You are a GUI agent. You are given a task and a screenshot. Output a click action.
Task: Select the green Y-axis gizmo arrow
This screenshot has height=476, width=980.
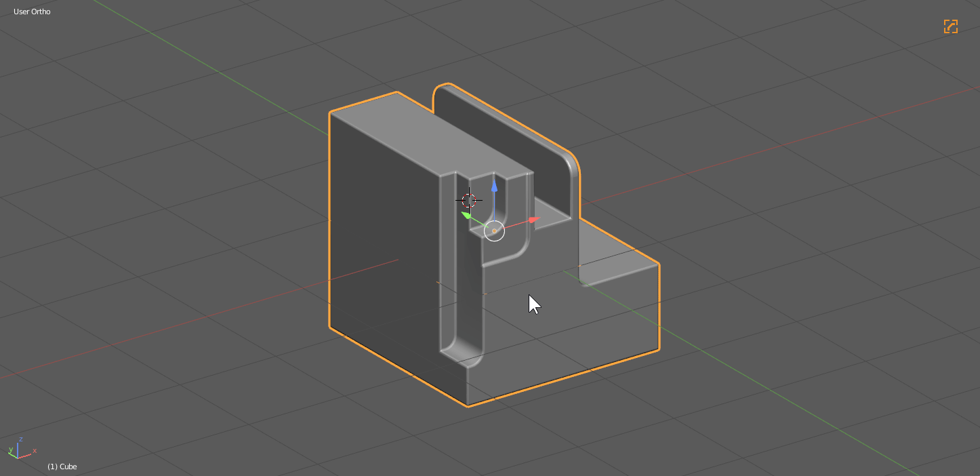click(466, 215)
